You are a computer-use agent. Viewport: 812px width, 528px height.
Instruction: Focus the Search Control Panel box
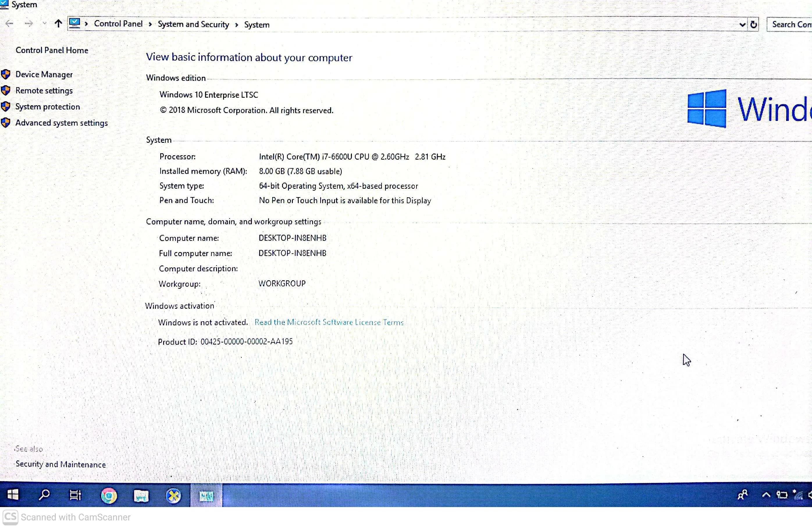[x=790, y=24]
